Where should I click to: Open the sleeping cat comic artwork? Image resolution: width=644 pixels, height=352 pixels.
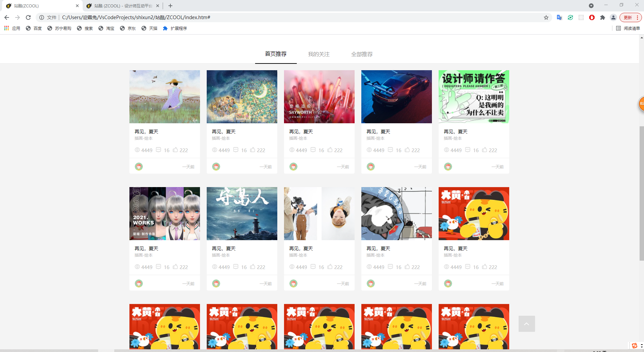click(x=397, y=214)
